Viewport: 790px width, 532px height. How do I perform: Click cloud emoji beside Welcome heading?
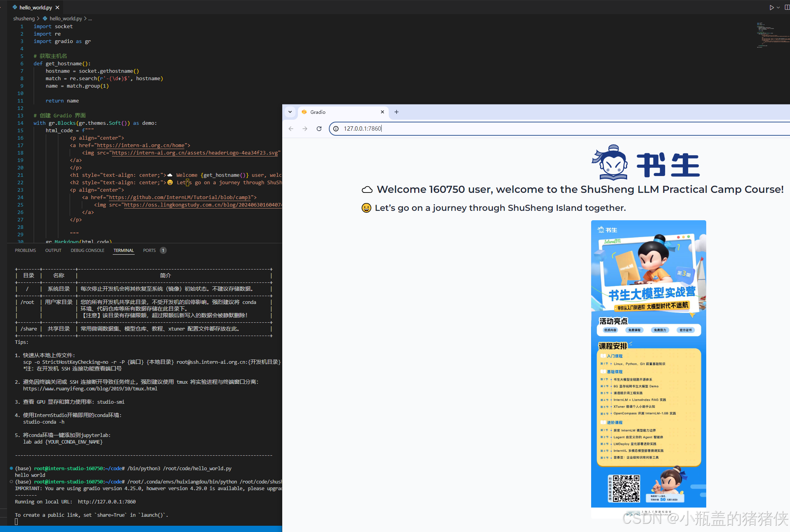point(367,190)
